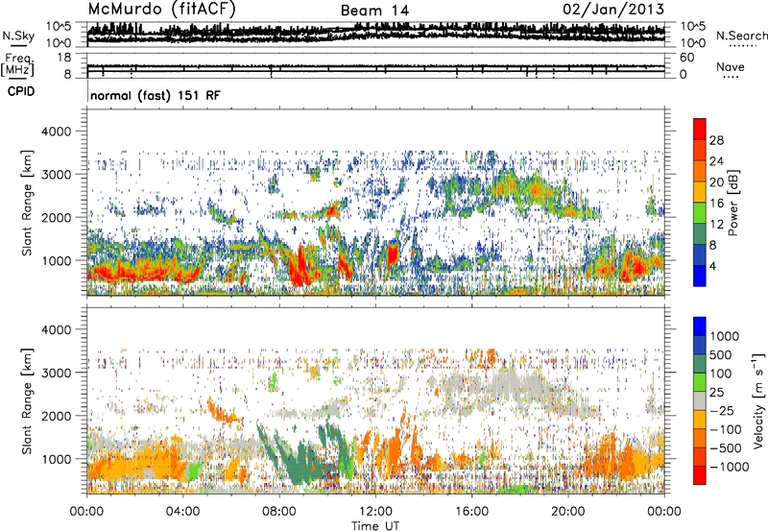Click the Freq. [MHz] axis label

tap(18, 65)
